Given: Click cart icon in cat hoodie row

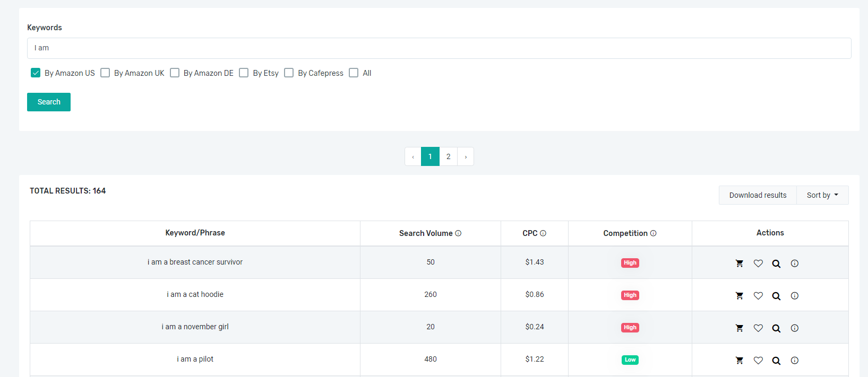Looking at the screenshot, I should [739, 296].
